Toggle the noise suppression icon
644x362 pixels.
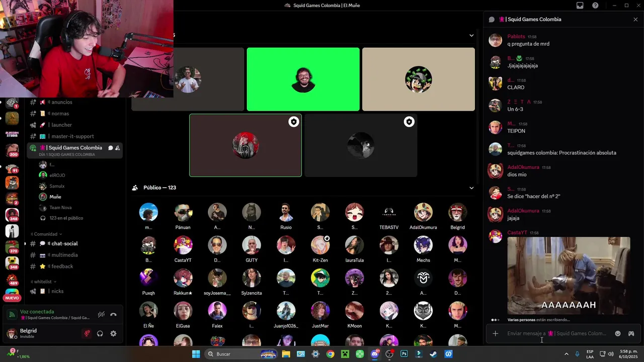pyautogui.click(x=101, y=314)
